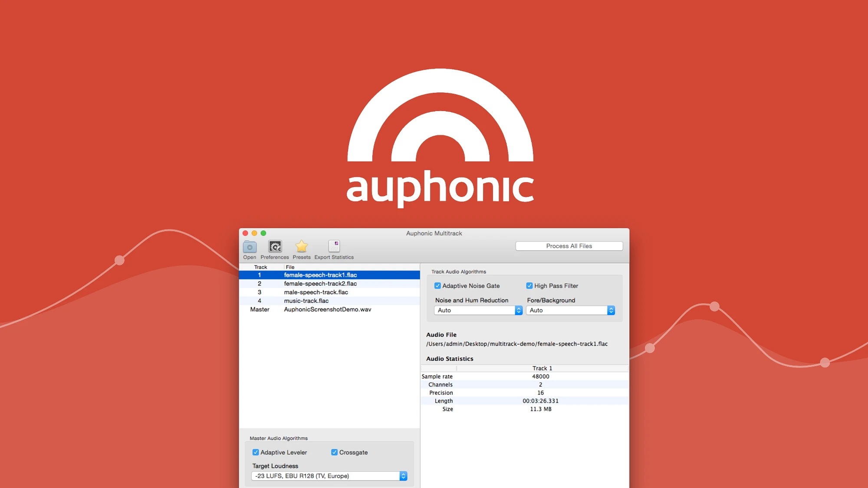Toggle the Adaptive Leveler checkbox

click(x=256, y=452)
